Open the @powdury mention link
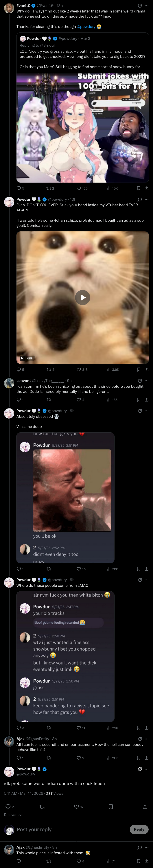The image size is (153, 868). pos(86,27)
